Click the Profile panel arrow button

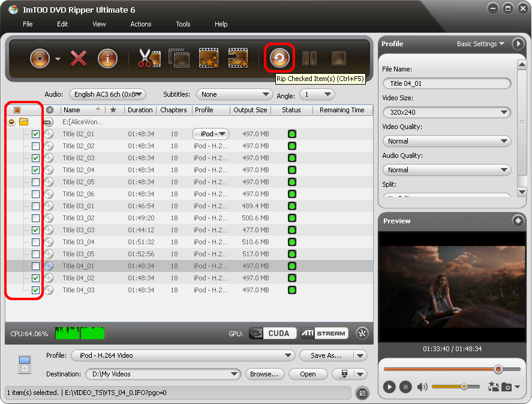518,43
